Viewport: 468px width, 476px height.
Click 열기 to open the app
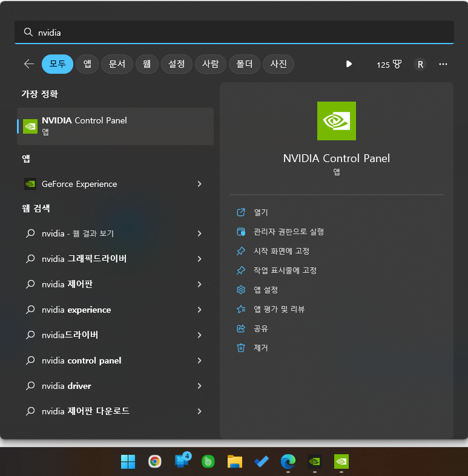(261, 212)
